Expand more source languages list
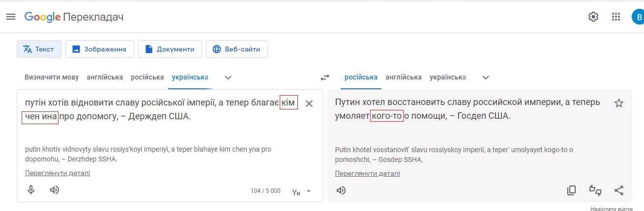The width and height of the screenshot is (644, 211). (228, 78)
